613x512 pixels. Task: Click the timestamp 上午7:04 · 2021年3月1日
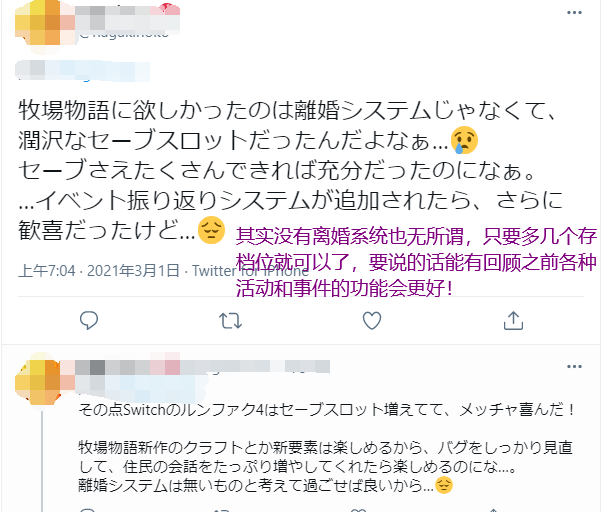(99, 271)
